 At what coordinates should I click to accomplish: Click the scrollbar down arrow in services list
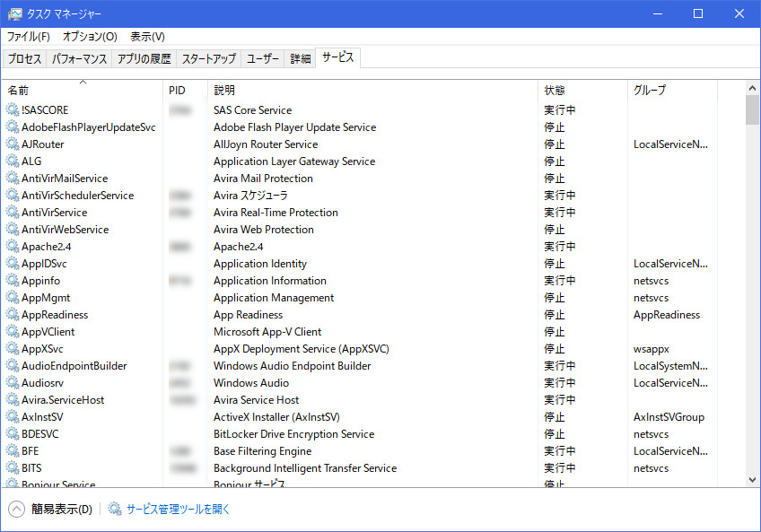[x=752, y=481]
